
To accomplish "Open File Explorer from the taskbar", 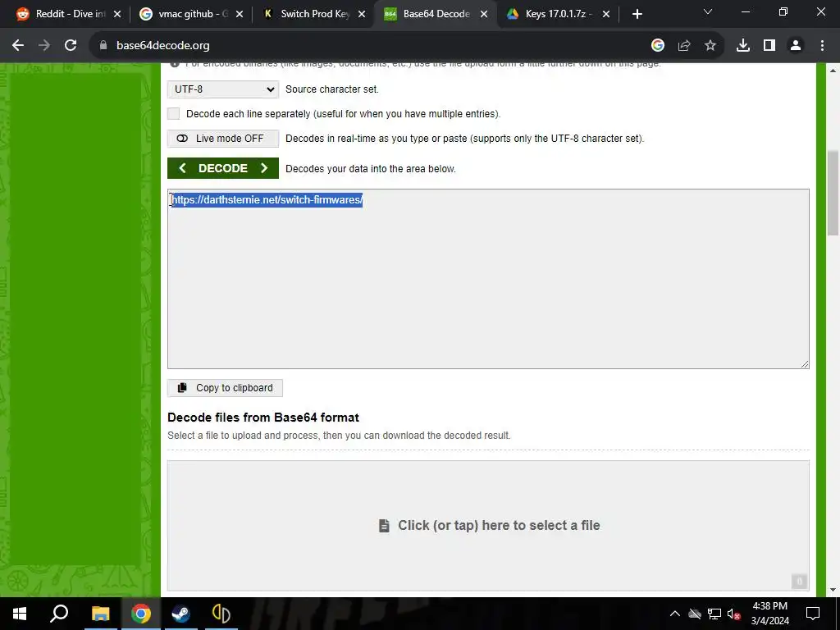I will (100, 614).
